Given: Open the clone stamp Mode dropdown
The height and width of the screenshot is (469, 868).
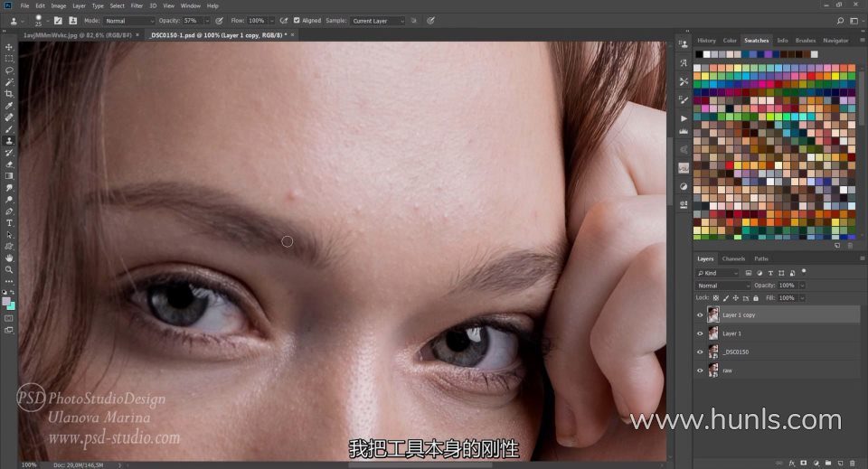Looking at the screenshot, I should coord(129,21).
